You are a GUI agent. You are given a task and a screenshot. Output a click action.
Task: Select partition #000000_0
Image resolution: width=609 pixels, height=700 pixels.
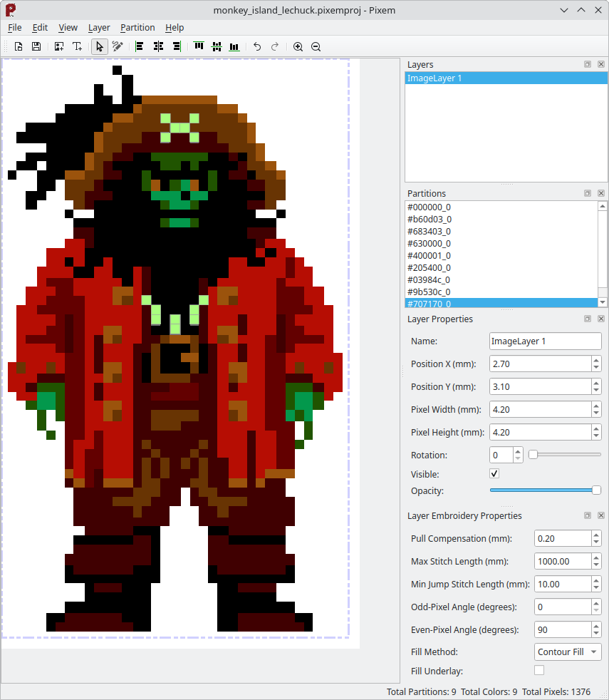coord(501,207)
